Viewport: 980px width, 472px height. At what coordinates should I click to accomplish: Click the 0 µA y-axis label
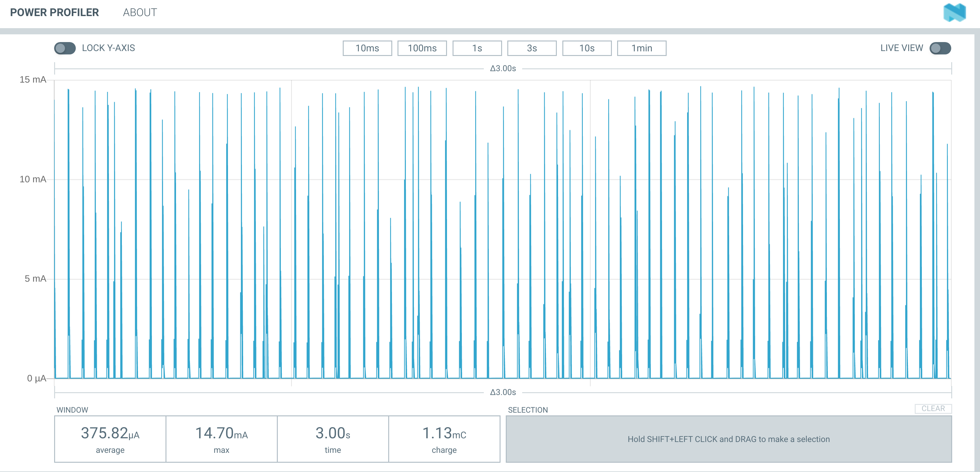pyautogui.click(x=37, y=379)
